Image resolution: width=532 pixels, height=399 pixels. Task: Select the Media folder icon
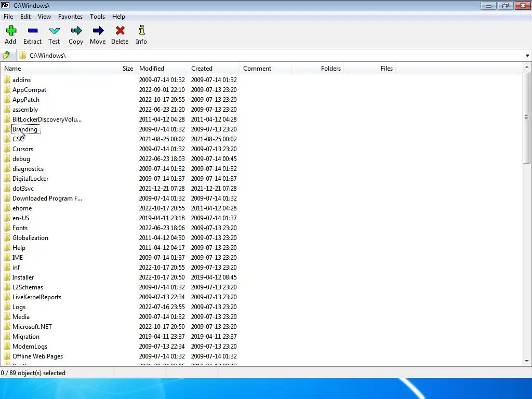7,316
